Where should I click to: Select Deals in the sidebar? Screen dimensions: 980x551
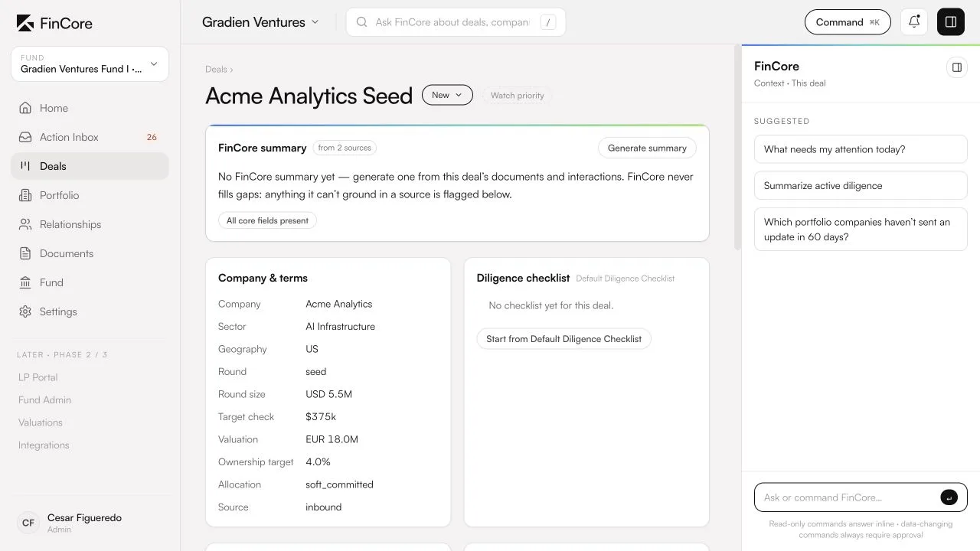coord(90,166)
